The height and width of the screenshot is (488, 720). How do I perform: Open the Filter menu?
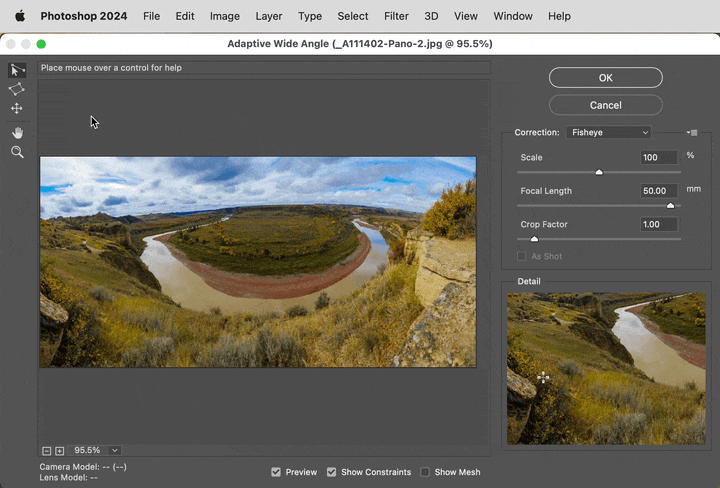(396, 17)
